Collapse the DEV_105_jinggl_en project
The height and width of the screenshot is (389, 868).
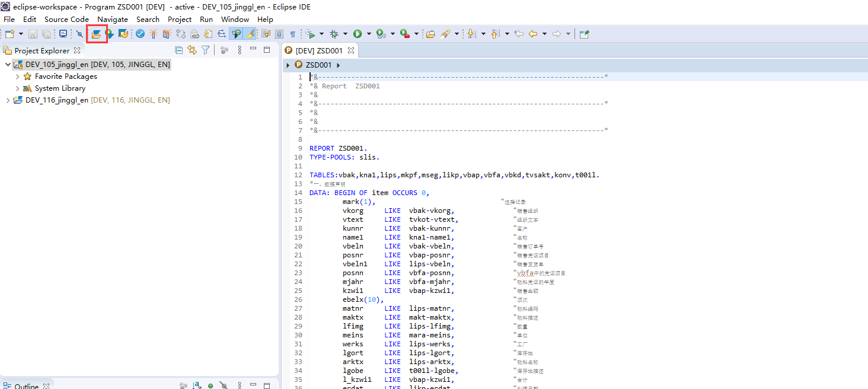(x=8, y=64)
